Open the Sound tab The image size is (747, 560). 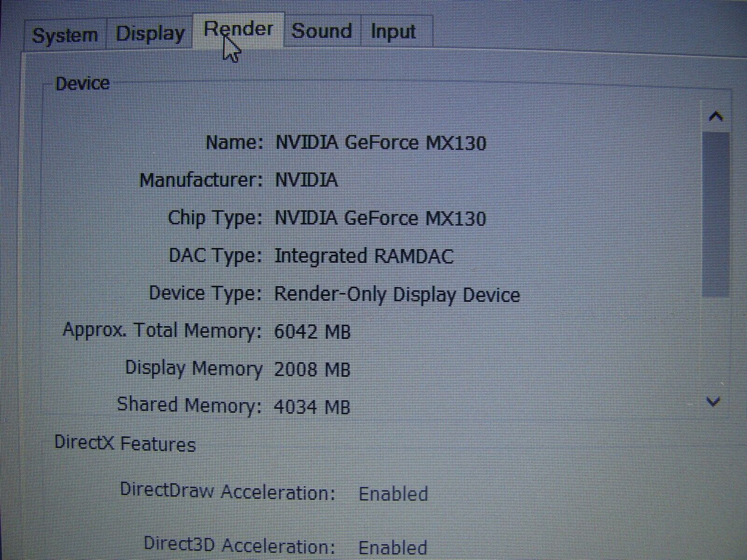[x=322, y=31]
